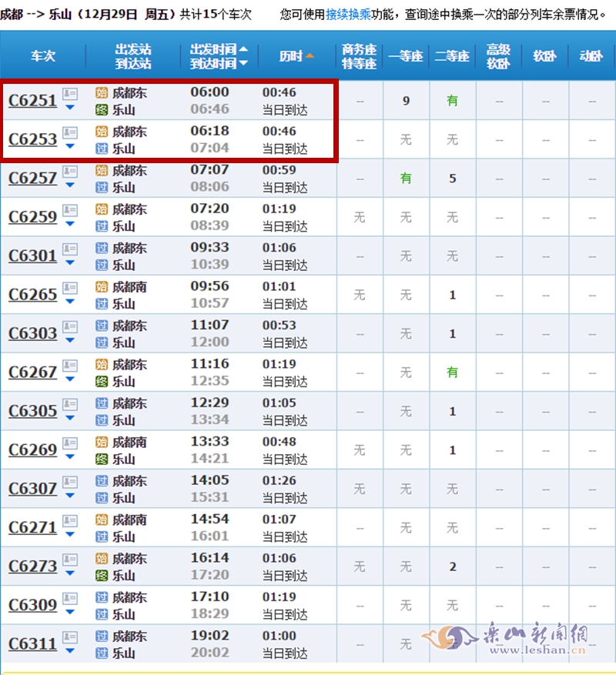This screenshot has width=616, height=675.
Task: Click the orange origin-station icon in the C6251 row
Action: point(102,93)
